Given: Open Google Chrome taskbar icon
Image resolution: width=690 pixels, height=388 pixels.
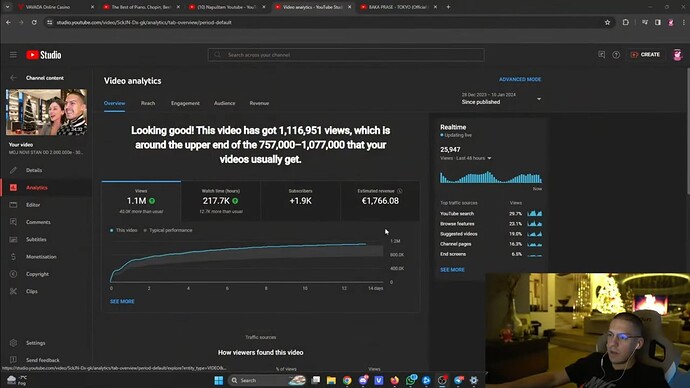Looking at the screenshot, I should [x=347, y=380].
